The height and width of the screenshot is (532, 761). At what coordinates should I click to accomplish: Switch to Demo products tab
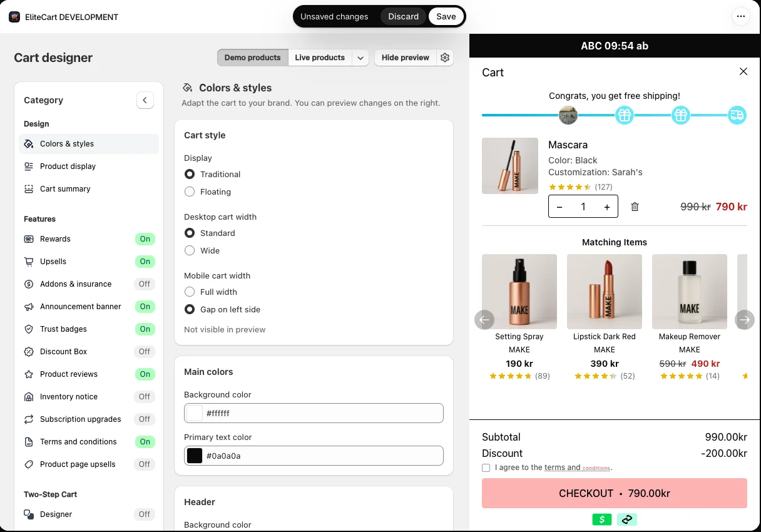click(x=253, y=58)
